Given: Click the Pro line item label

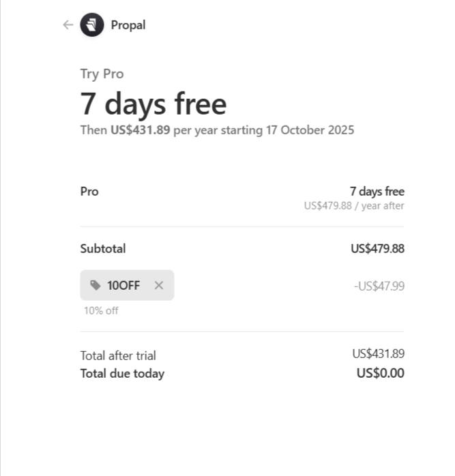Looking at the screenshot, I should click(x=89, y=192).
